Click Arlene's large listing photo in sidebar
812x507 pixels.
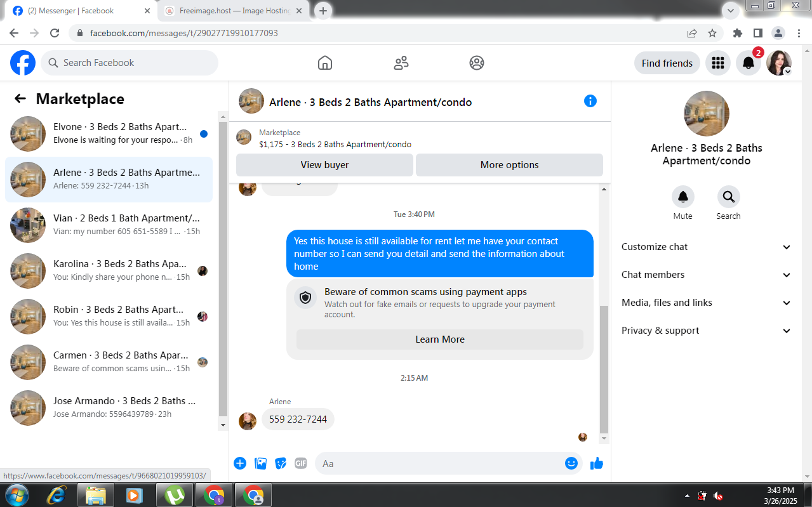[x=707, y=114]
